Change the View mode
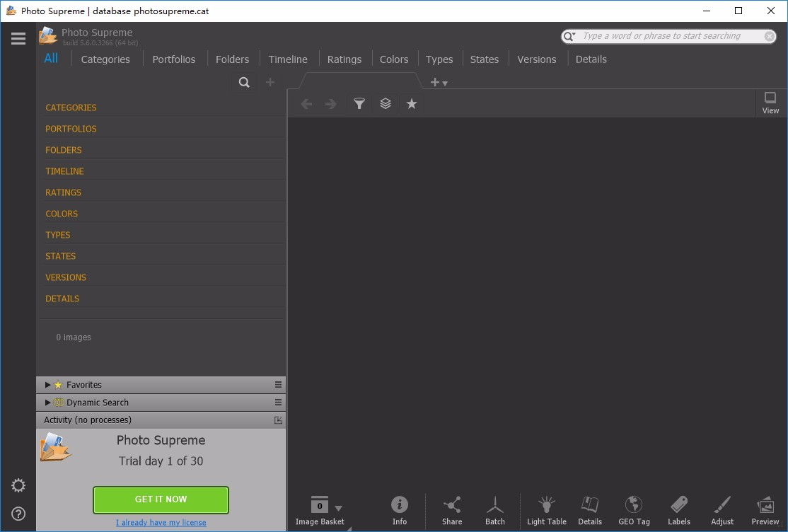This screenshot has width=788, height=532. (770, 103)
